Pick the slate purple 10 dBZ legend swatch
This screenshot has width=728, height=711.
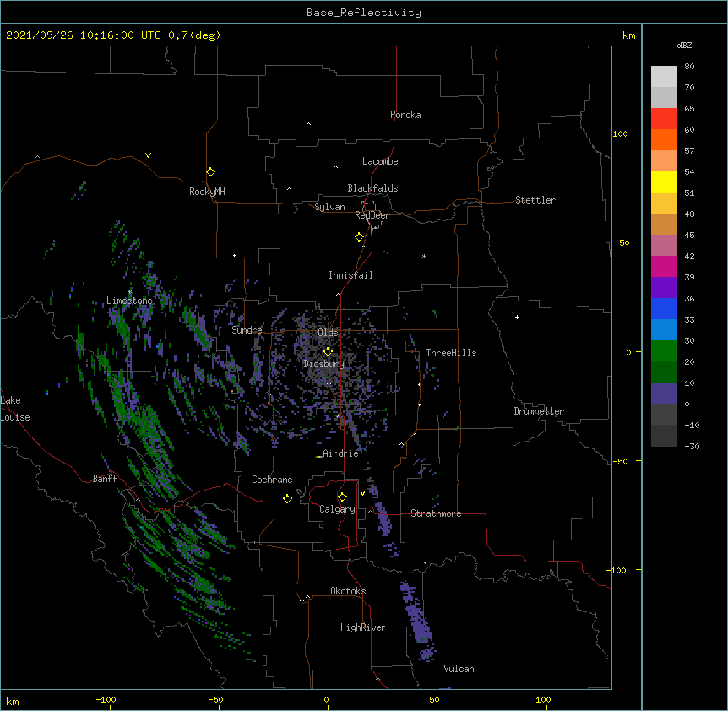click(x=664, y=393)
